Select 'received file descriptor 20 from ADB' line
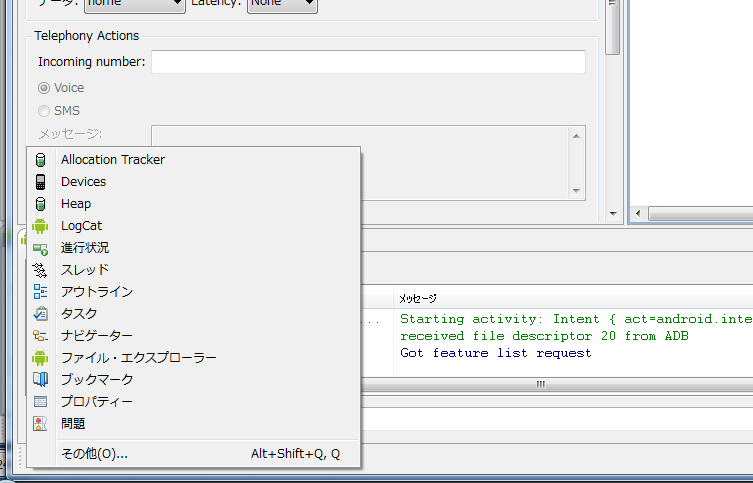 544,336
